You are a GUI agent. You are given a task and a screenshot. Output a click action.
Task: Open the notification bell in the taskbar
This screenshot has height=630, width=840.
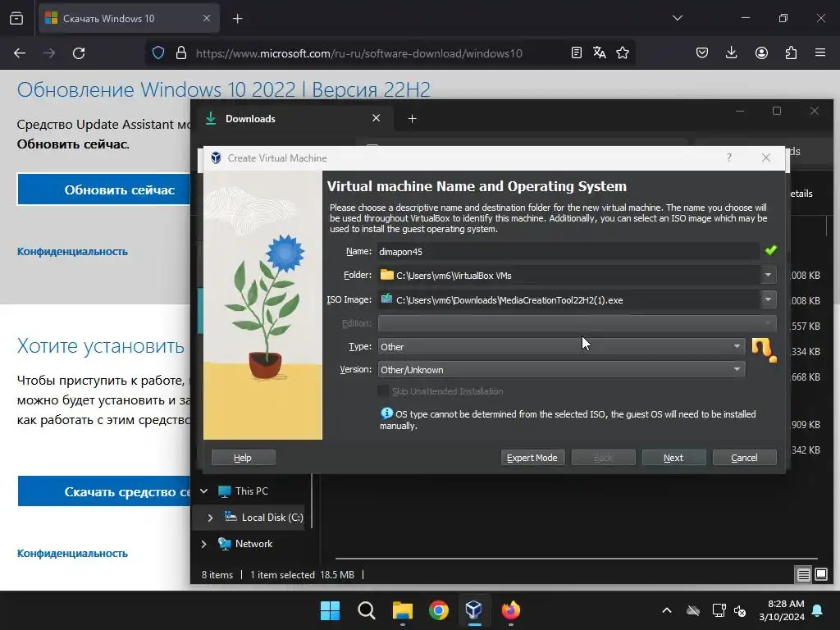pos(818,610)
